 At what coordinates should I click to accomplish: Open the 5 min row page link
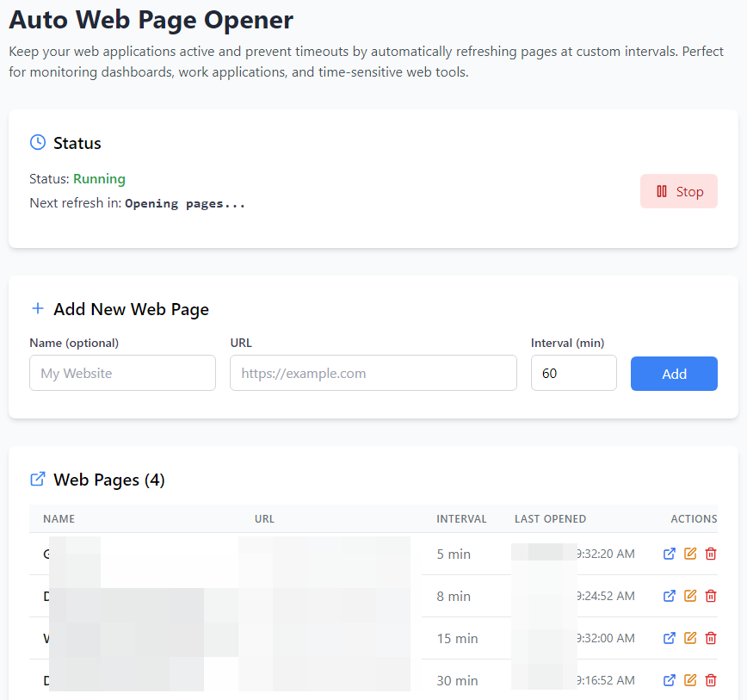tap(670, 554)
